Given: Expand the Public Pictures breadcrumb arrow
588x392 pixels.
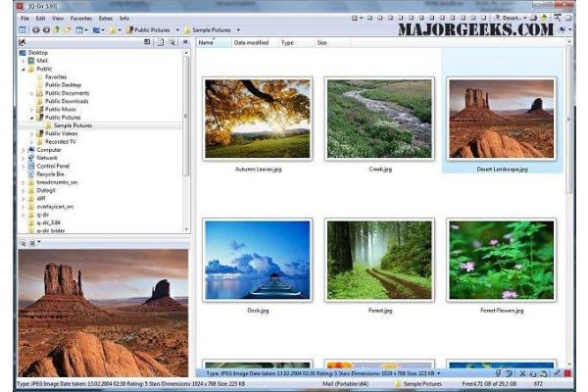Looking at the screenshot, I should [x=177, y=30].
